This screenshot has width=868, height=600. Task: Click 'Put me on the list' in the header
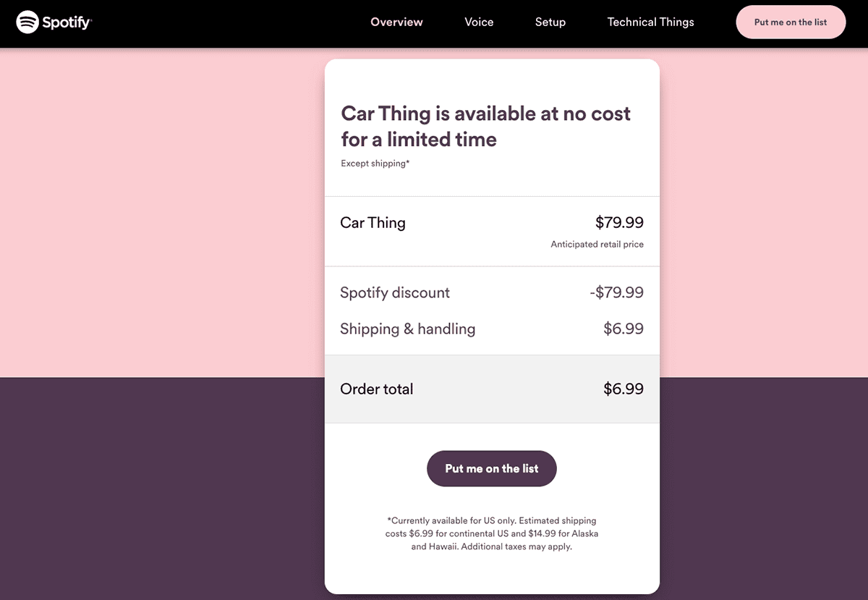[791, 22]
